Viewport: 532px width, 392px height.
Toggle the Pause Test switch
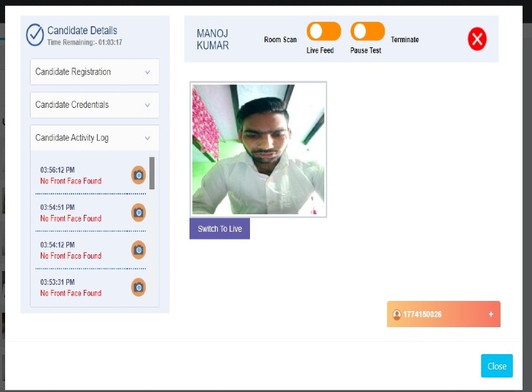tap(367, 31)
